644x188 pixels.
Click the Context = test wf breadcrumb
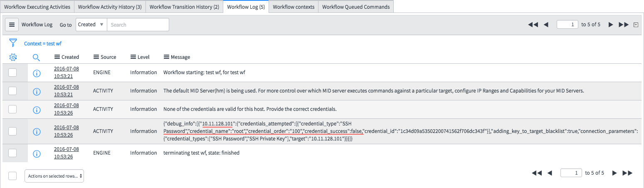43,43
